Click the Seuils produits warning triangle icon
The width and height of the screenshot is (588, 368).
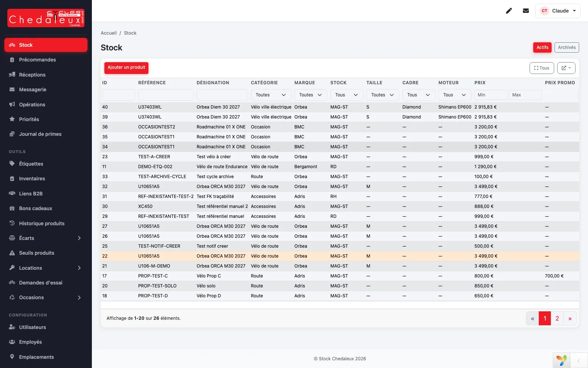coord(12,253)
